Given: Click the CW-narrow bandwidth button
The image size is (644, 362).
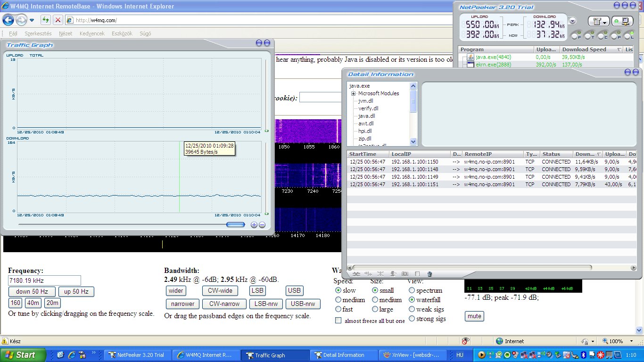Looking at the screenshot, I should coord(224,304).
